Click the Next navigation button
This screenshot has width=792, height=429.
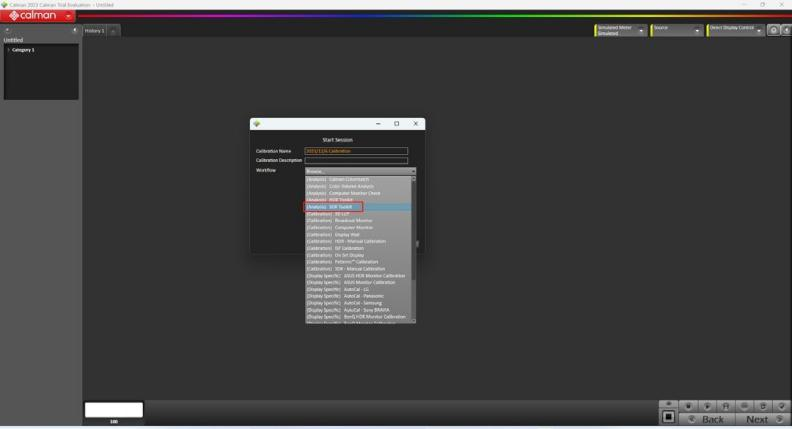763,419
